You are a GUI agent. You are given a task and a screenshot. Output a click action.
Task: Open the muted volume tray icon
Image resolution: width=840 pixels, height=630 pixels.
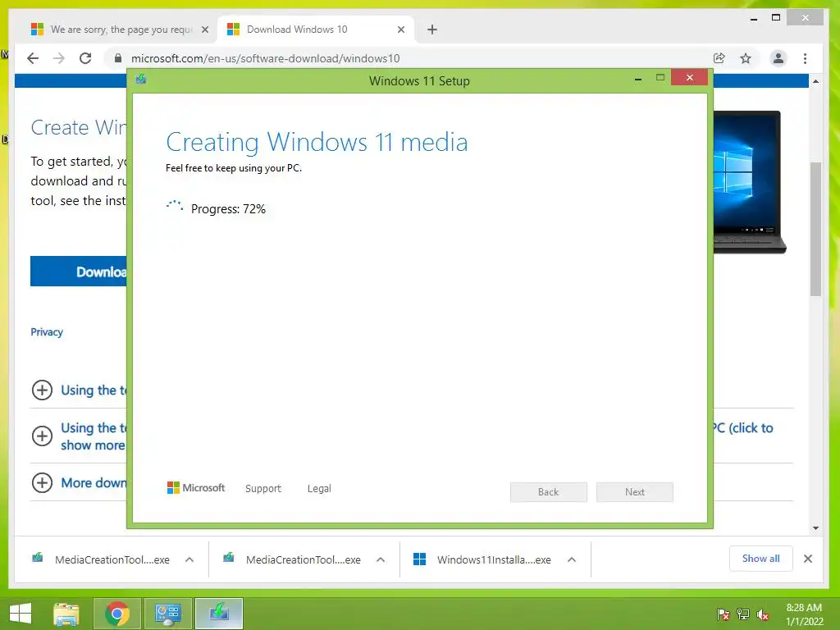[763, 614]
